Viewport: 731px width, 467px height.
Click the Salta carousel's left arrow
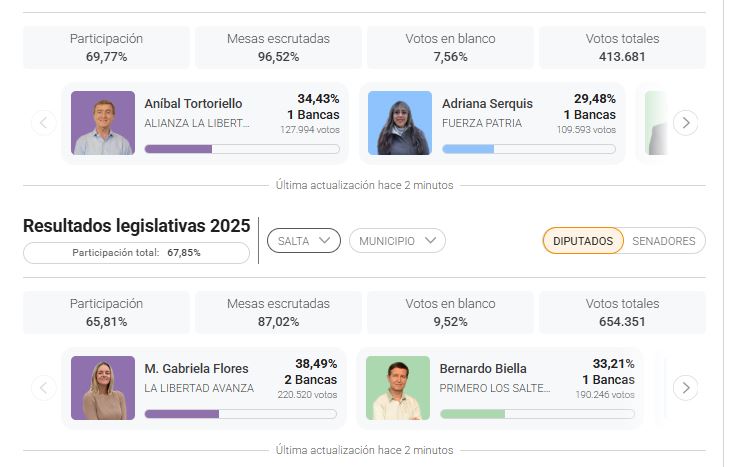click(43, 388)
